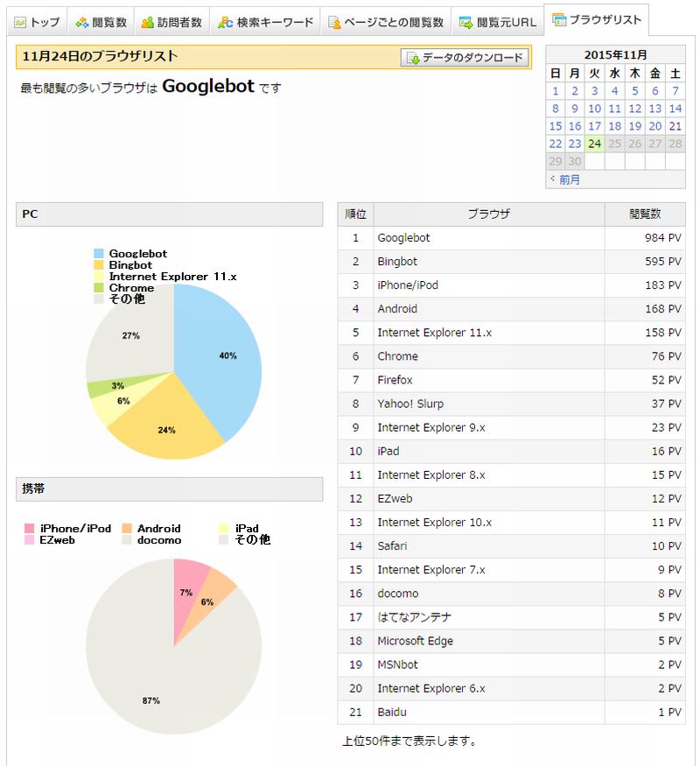Select November 10 in the calendar
700x766 pixels.
coord(594,109)
